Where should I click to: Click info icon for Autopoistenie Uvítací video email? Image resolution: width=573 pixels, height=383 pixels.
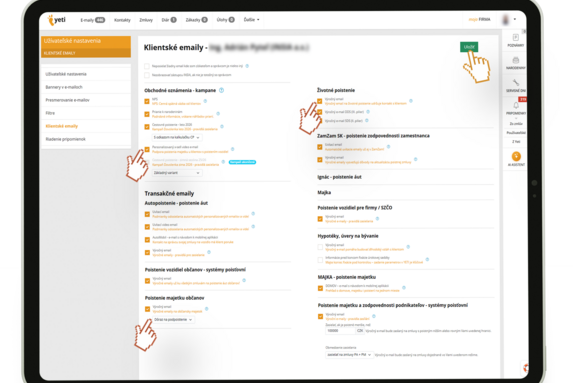pyautogui.click(x=253, y=227)
